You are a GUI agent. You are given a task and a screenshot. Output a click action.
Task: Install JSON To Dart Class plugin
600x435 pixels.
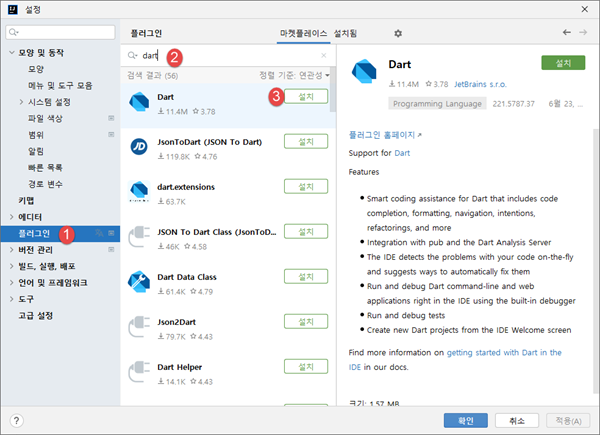pos(306,231)
